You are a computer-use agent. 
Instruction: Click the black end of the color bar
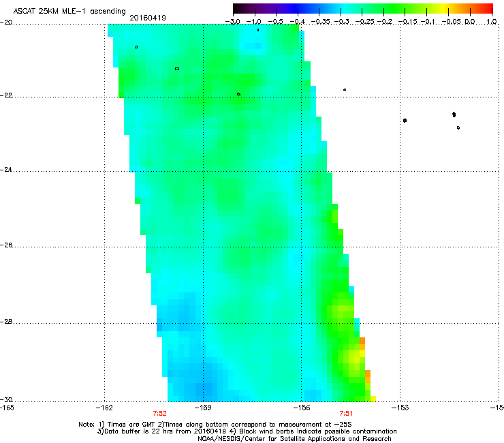237,8
